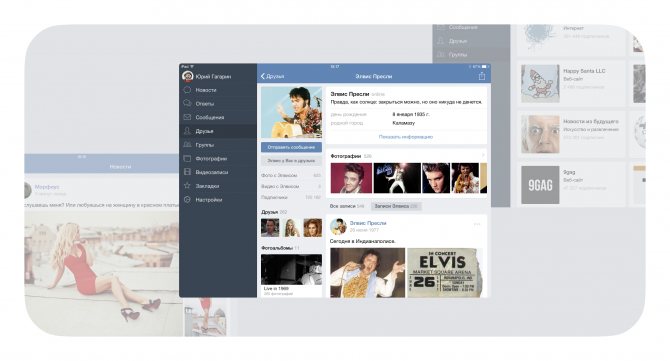Image resolution: width=670 pixels, height=361 pixels.
Task: Switch to the Записи Элвиса tab
Action: tap(396, 206)
